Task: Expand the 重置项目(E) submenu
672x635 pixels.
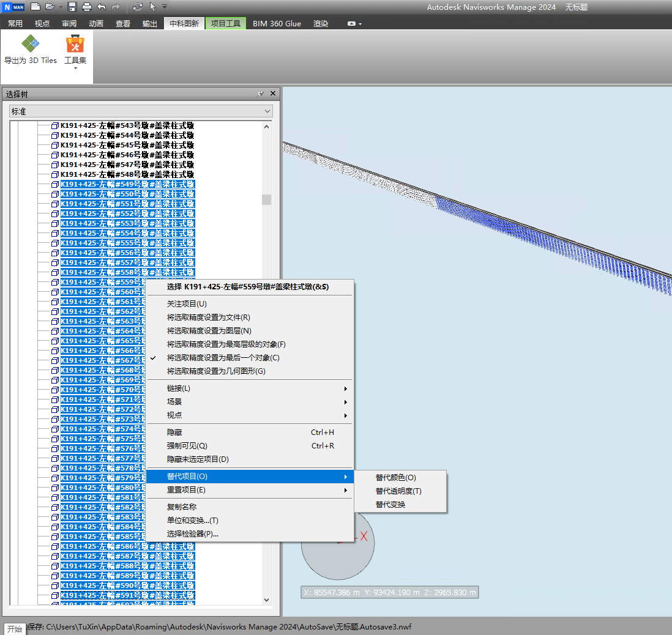Action: 250,490
